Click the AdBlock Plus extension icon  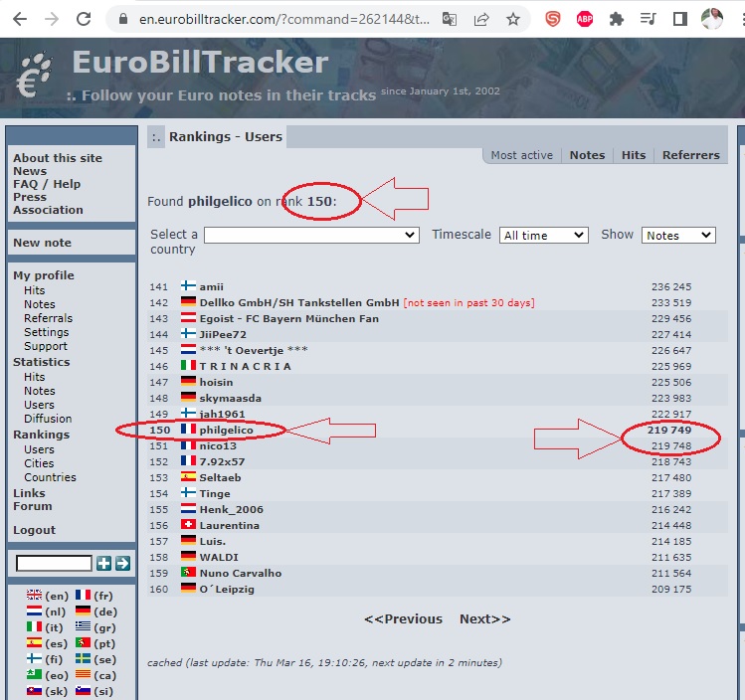coord(585,19)
